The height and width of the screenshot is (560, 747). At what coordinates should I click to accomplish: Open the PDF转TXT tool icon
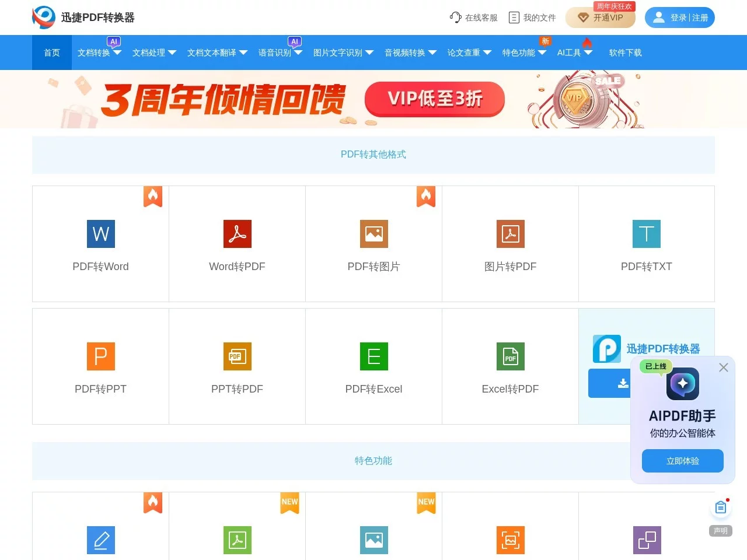point(647,234)
